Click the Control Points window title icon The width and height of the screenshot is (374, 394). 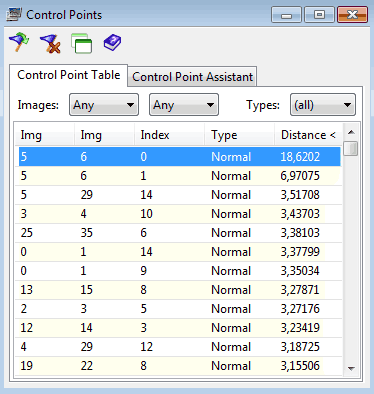click(x=14, y=15)
